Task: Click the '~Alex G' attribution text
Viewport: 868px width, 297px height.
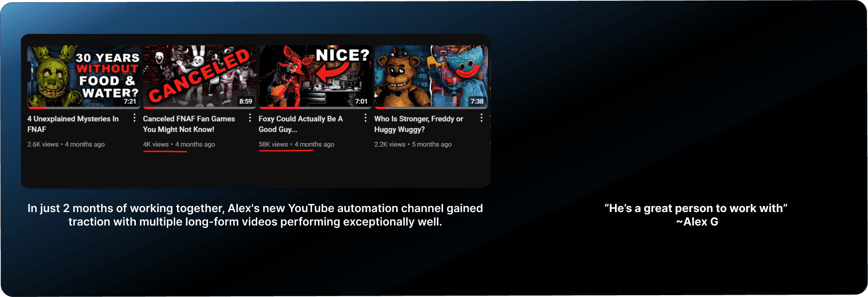Action: tap(697, 222)
